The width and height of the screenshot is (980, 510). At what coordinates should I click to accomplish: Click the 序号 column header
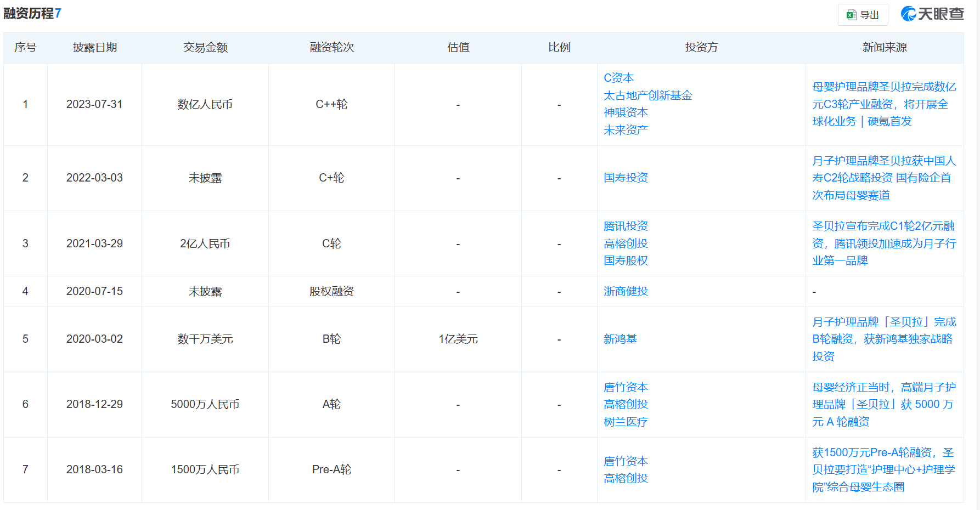click(25, 48)
